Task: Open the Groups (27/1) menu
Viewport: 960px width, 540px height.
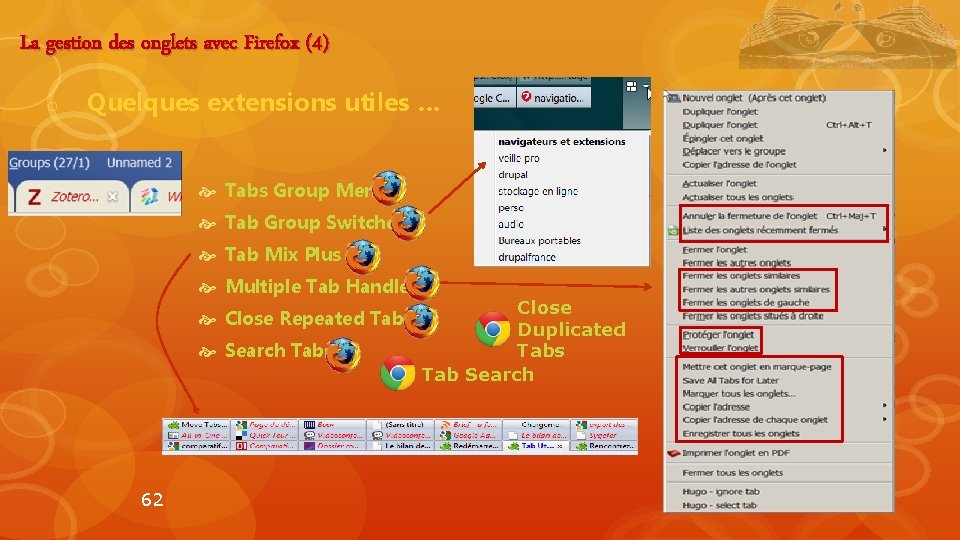Action: tap(49, 163)
